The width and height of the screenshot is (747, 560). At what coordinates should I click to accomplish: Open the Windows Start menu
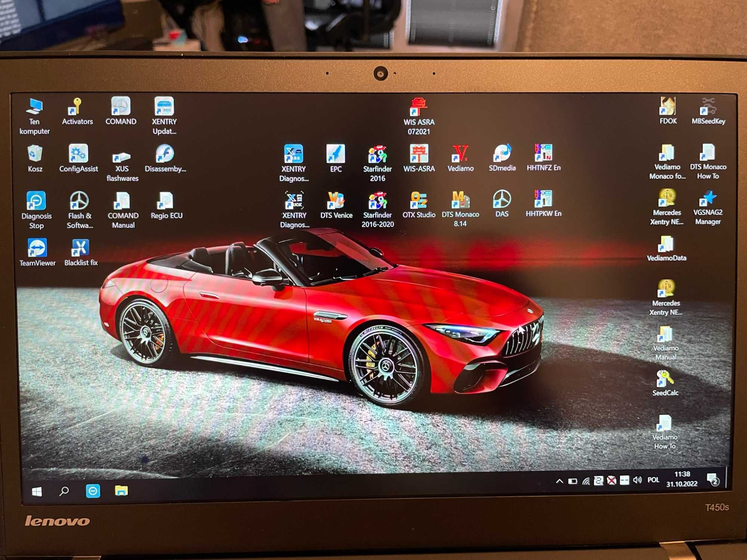point(37,492)
